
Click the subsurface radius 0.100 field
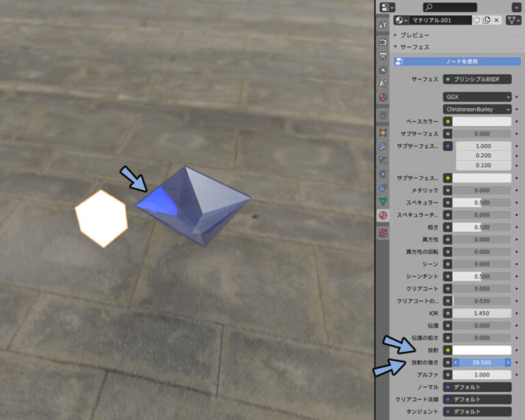(483, 166)
